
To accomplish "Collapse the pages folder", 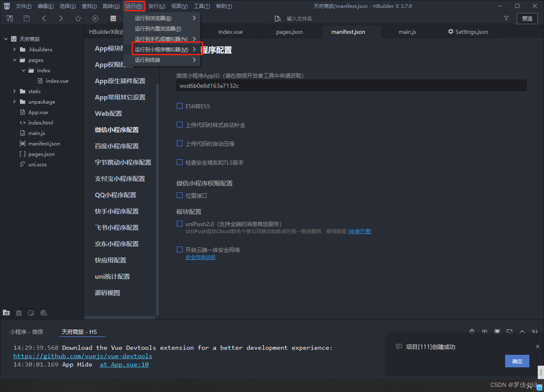I will tap(14, 60).
